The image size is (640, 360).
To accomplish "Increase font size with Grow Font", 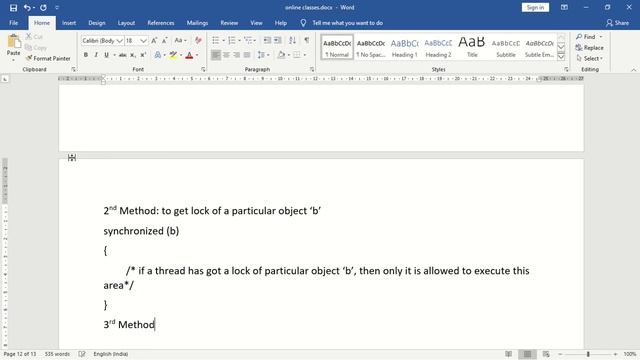I will [154, 40].
